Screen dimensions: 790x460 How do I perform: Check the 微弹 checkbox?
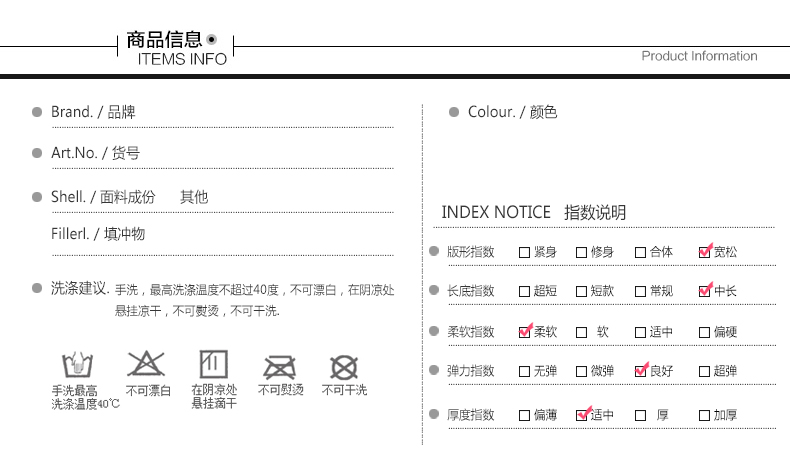coord(581,371)
